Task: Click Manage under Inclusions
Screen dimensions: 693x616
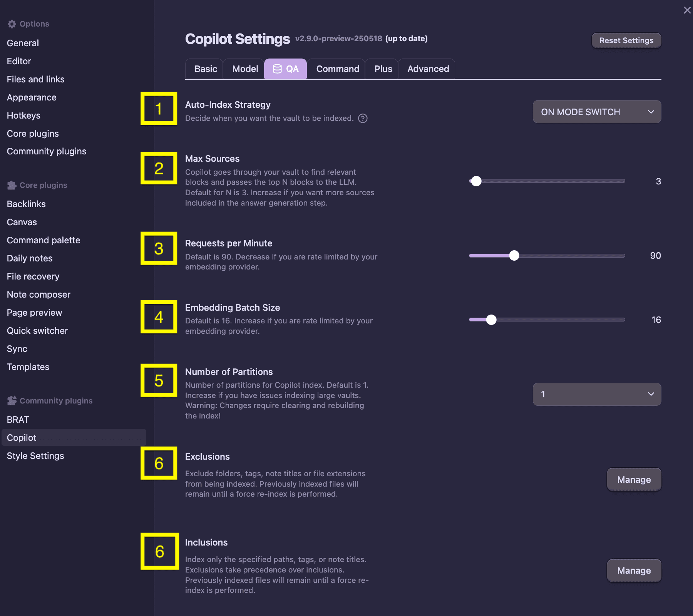Action: point(633,571)
